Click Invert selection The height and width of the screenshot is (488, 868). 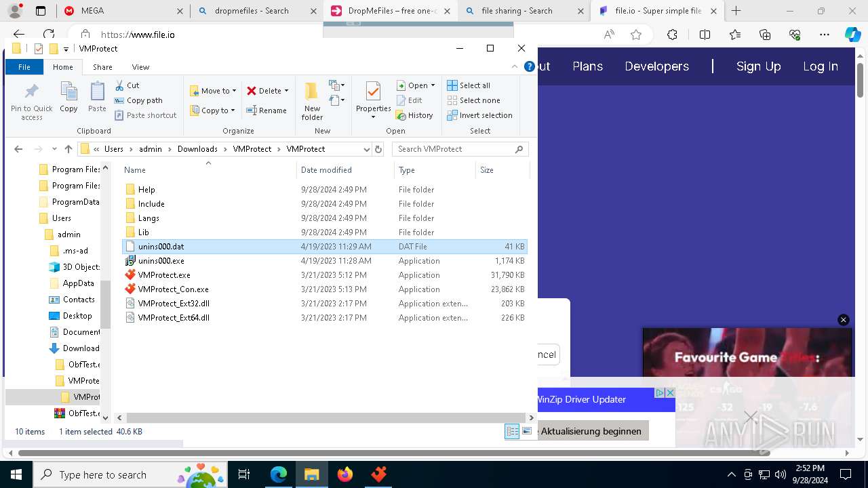479,115
